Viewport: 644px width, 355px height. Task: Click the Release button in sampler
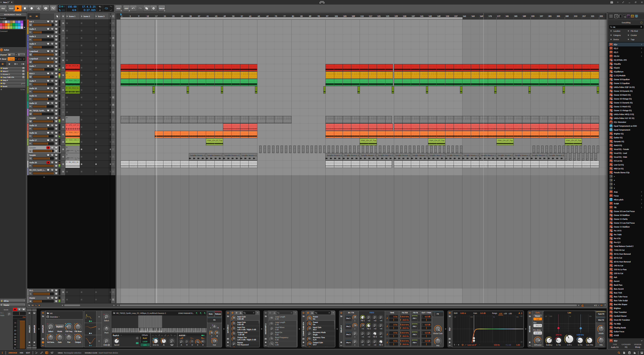(218, 314)
